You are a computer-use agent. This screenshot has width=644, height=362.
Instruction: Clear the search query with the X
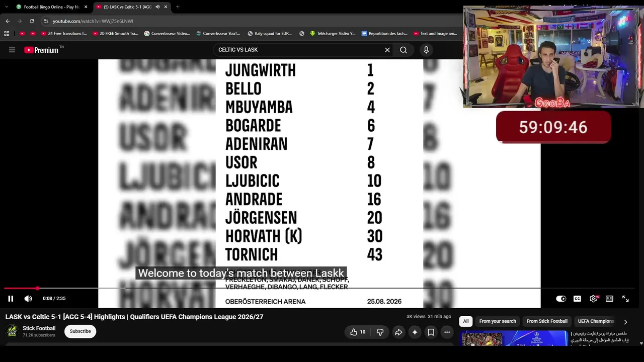(387, 50)
